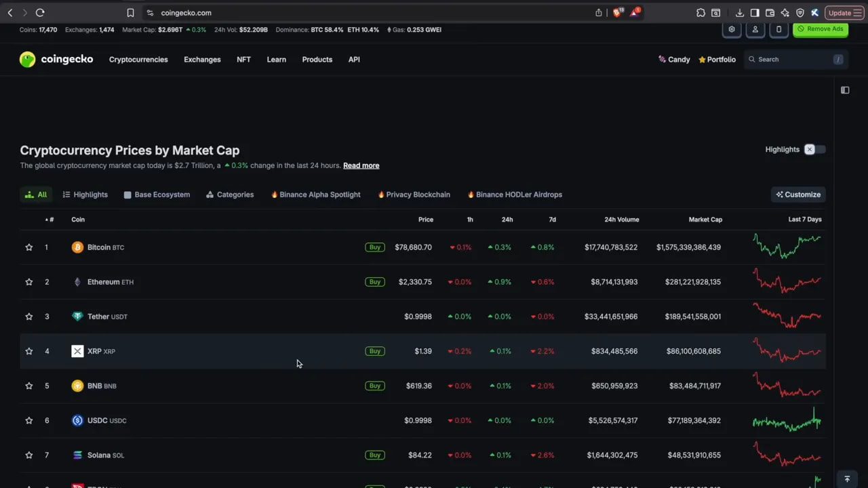The height and width of the screenshot is (488, 868).
Task: Select the Binance HODLer Airdrops tab
Action: (x=515, y=195)
